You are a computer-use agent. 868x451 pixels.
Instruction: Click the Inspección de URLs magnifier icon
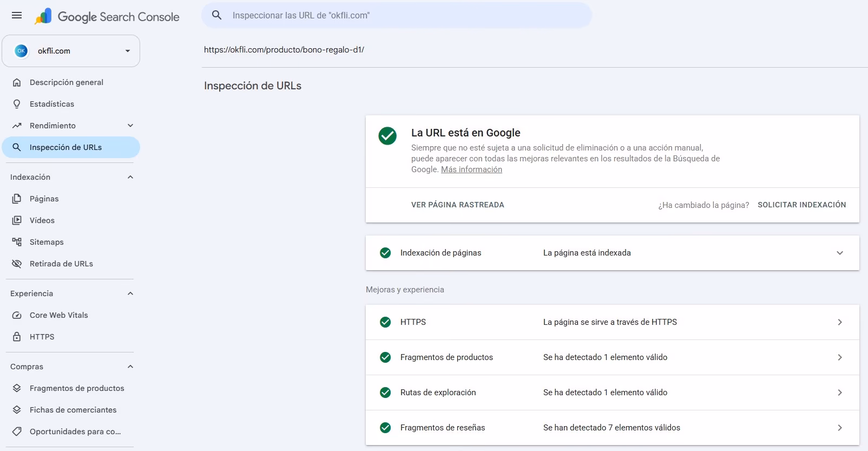[x=17, y=147]
